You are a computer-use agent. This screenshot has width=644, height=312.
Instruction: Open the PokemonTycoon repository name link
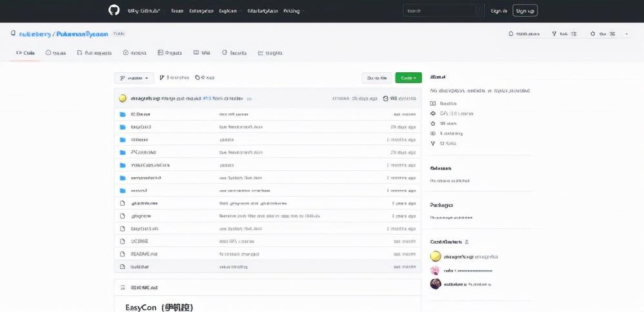[82, 34]
